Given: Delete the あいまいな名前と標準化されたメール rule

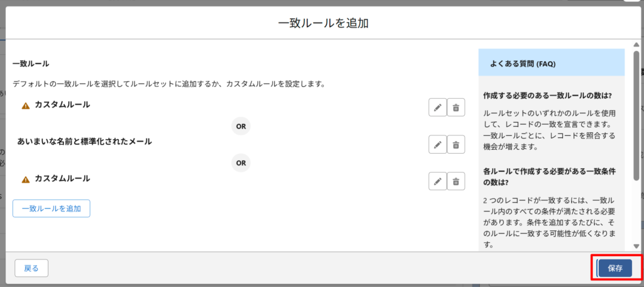Looking at the screenshot, I should pos(456,144).
